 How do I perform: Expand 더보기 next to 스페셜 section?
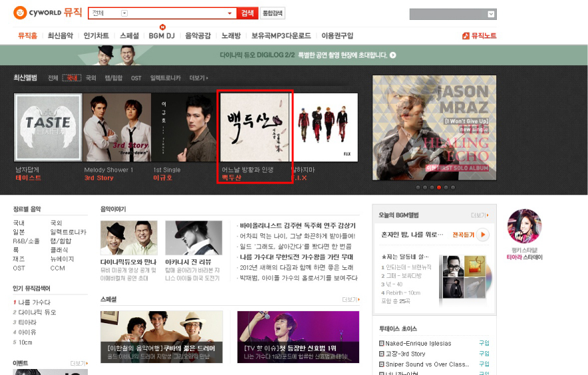[351, 300]
